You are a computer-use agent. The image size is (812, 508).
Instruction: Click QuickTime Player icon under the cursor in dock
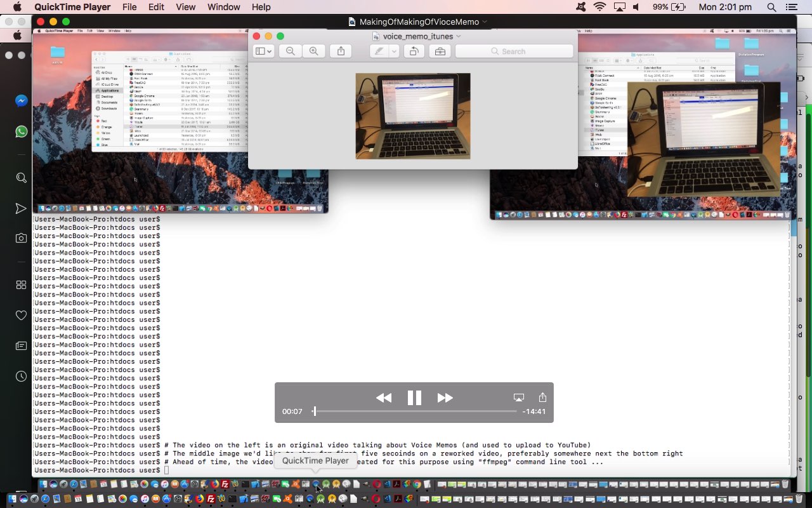(316, 485)
